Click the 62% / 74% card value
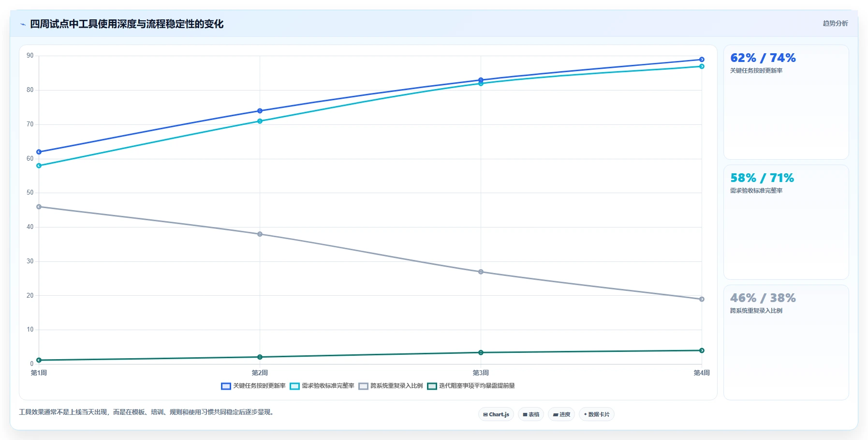The image size is (868, 440). coord(763,58)
